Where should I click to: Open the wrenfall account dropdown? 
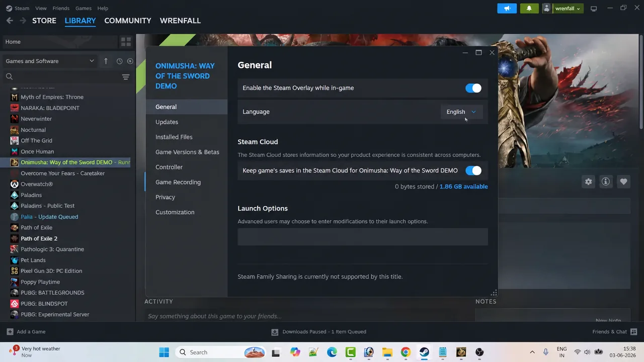point(568,8)
